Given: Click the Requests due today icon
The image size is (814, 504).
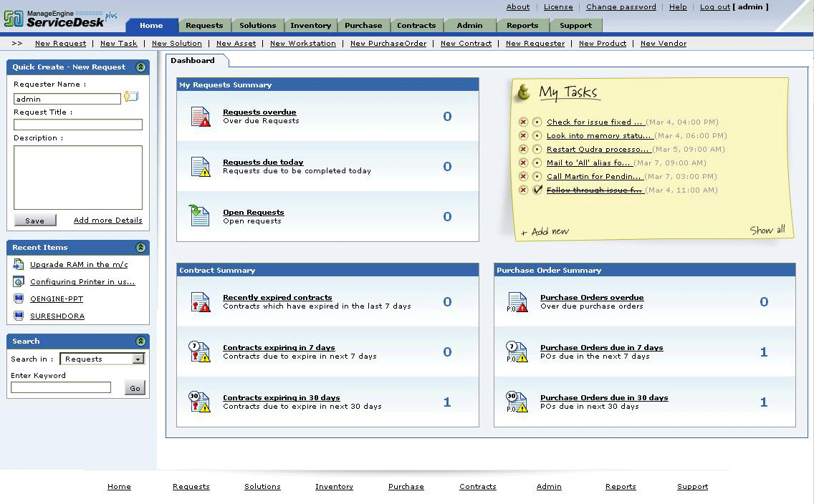Looking at the screenshot, I should coord(201,166).
